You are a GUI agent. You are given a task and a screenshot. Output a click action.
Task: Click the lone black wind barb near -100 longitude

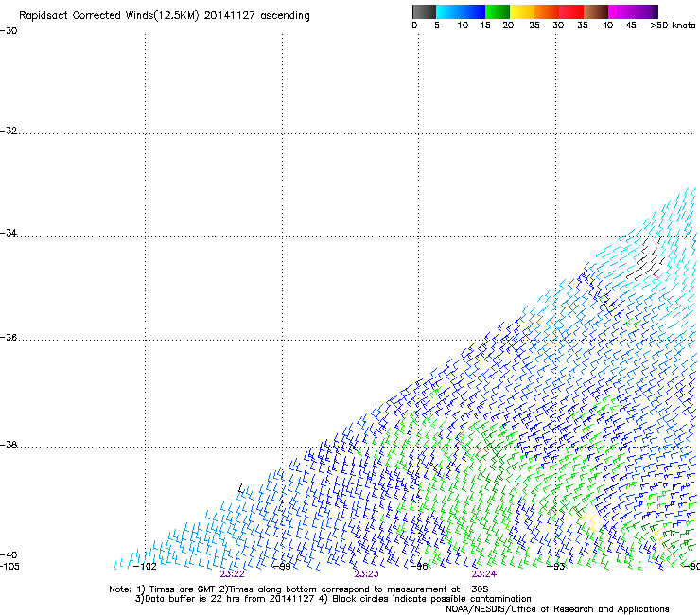(x=241, y=487)
